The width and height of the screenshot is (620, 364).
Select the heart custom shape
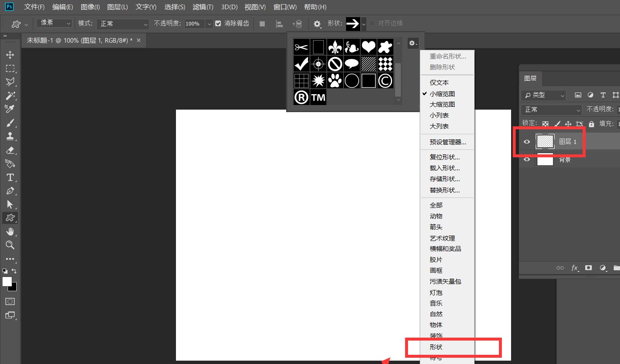coord(368,47)
